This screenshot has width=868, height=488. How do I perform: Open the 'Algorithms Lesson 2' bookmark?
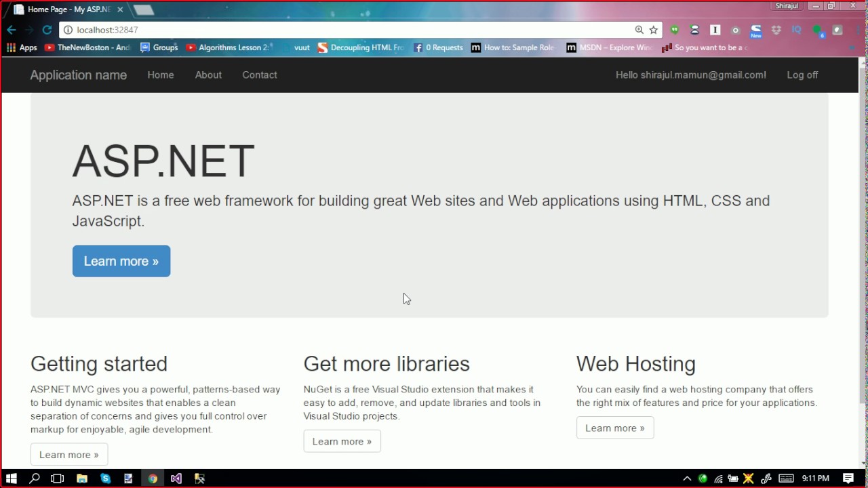229,47
